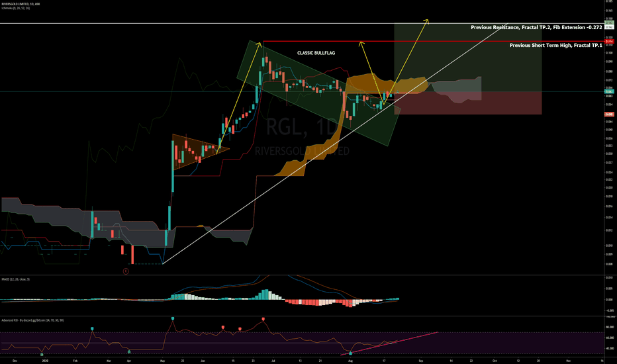
Task: Select the MACD (12, 26, close, 9) legend
Action: tap(15, 279)
